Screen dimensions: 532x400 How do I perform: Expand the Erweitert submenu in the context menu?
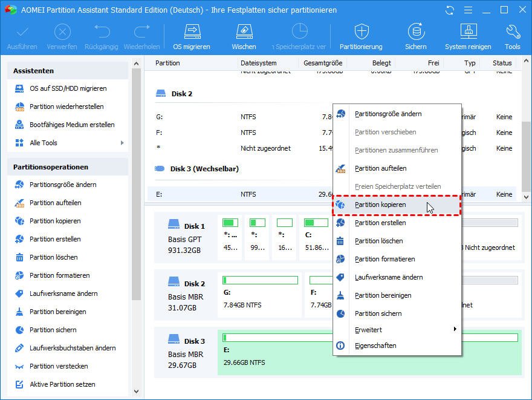pos(397,330)
